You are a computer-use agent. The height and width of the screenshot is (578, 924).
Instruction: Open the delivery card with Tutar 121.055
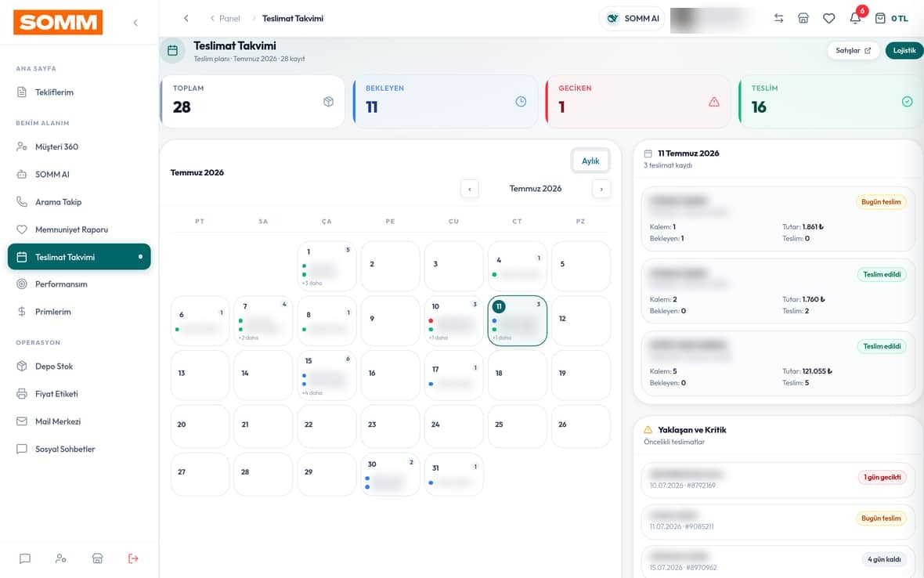pyautogui.click(x=778, y=363)
